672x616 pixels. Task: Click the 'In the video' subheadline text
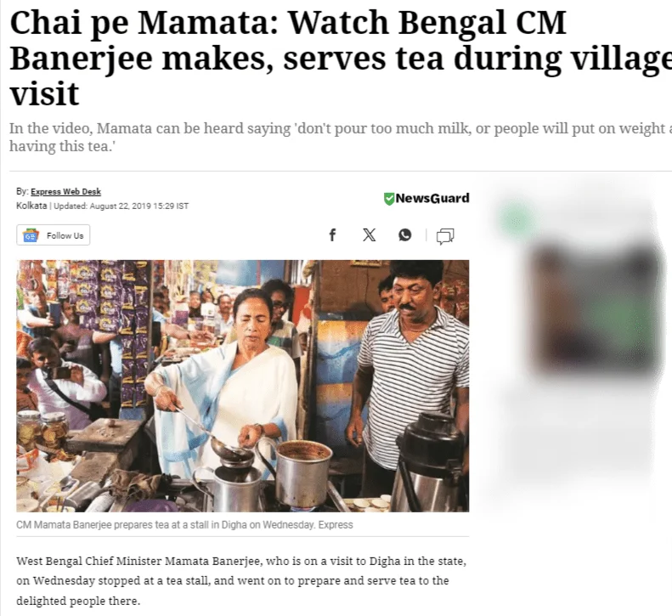click(341, 137)
